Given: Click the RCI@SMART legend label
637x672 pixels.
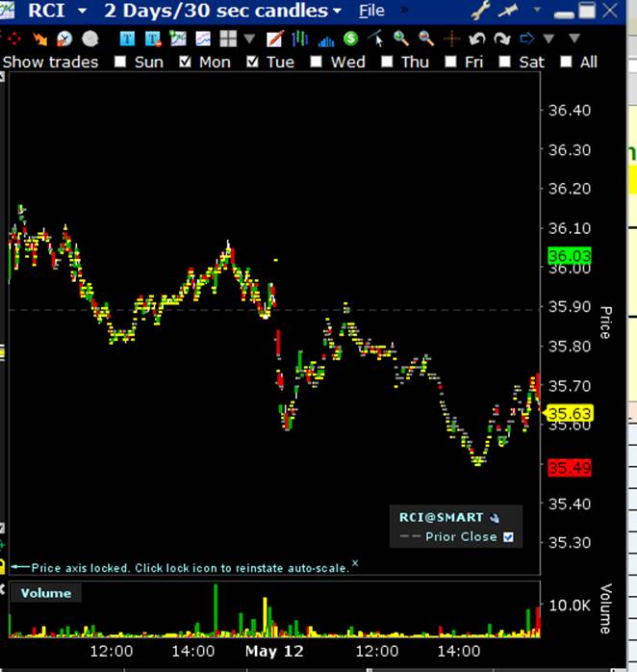Looking at the screenshot, I should pyautogui.click(x=442, y=517).
